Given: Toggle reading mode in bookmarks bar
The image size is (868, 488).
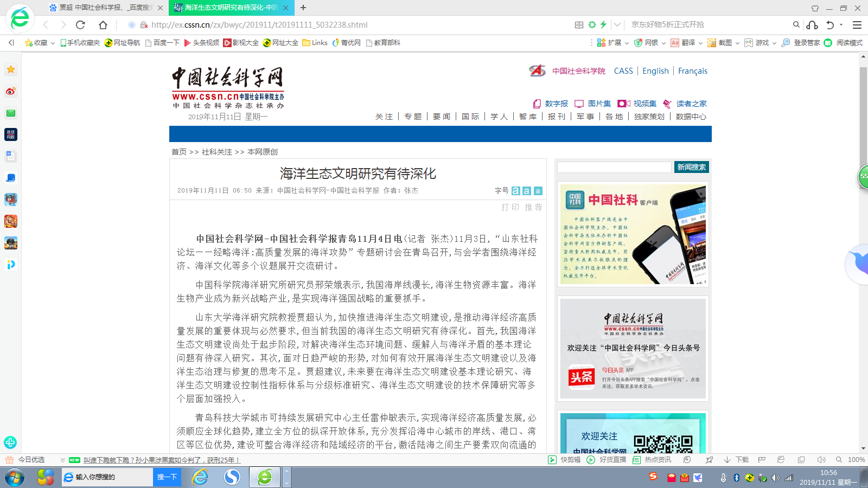Looking at the screenshot, I should coord(844,43).
